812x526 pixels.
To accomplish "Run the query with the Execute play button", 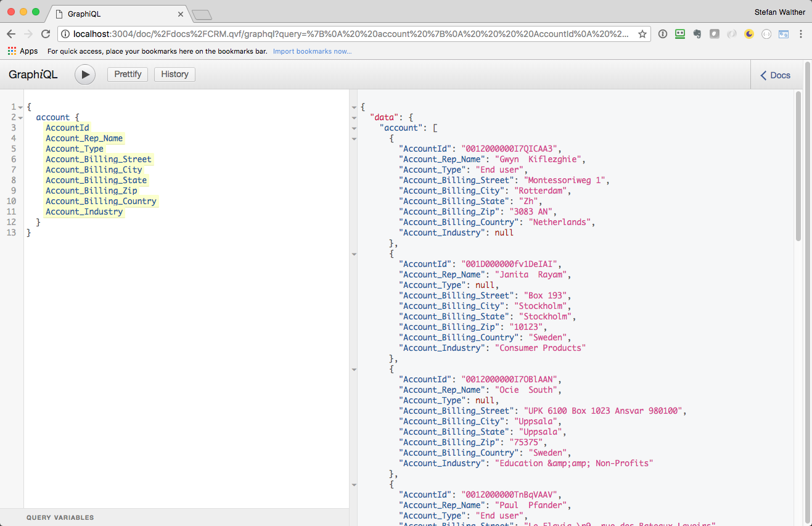I will click(85, 75).
